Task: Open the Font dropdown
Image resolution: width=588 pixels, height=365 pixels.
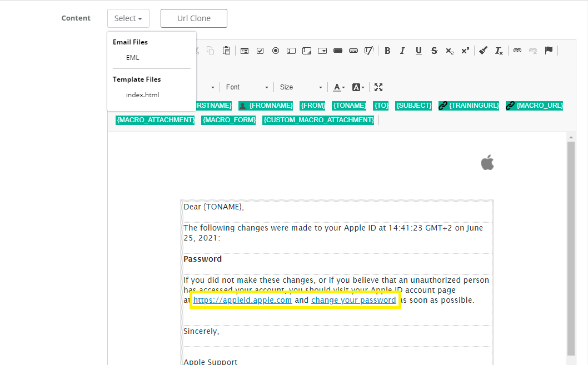Action: click(247, 87)
